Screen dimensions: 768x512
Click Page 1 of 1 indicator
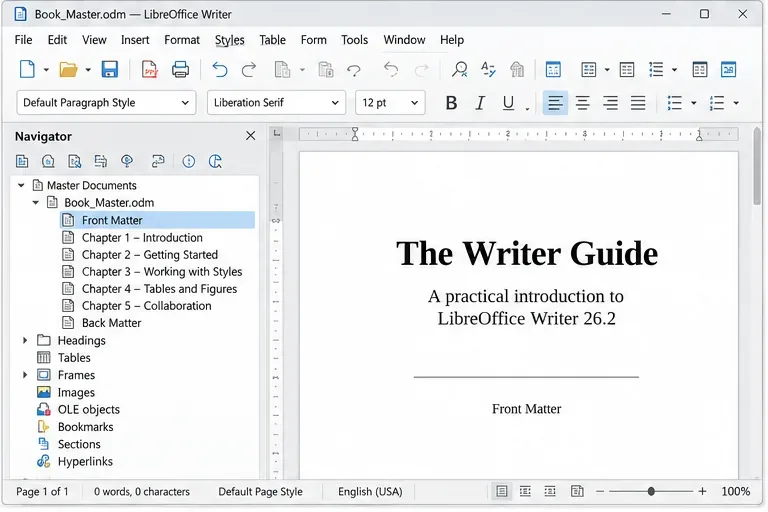click(42, 491)
